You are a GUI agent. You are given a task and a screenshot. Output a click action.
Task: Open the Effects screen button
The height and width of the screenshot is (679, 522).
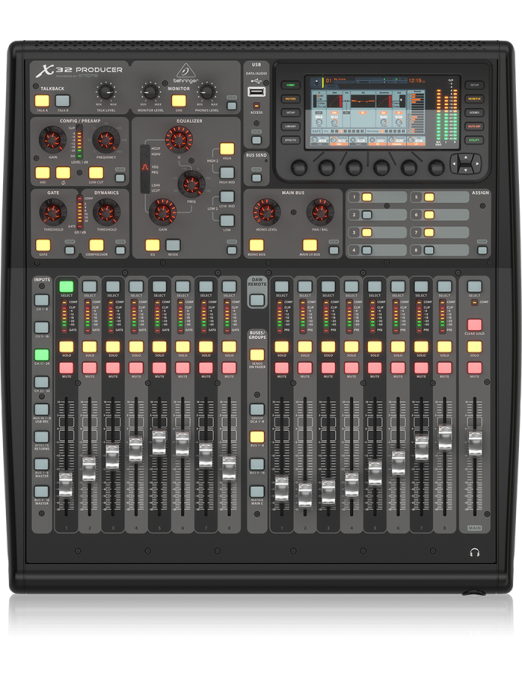[x=290, y=140]
